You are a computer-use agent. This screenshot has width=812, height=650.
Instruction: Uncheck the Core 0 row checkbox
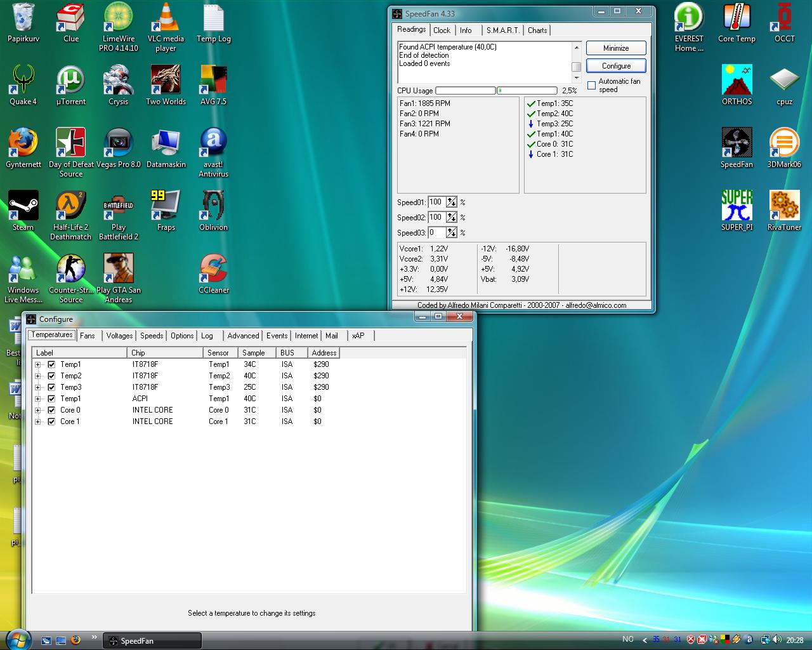[51, 410]
